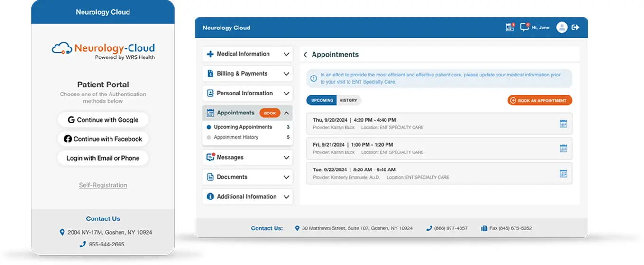Expand the Billing & Payments section

click(x=286, y=74)
